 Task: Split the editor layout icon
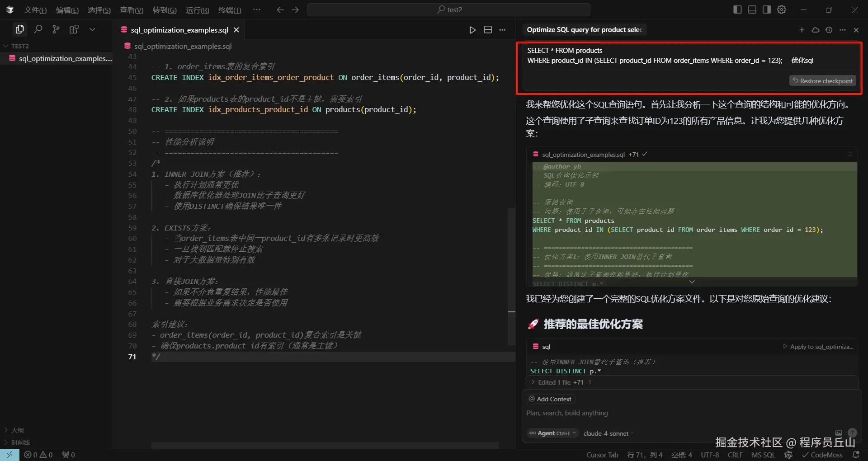[x=488, y=30]
